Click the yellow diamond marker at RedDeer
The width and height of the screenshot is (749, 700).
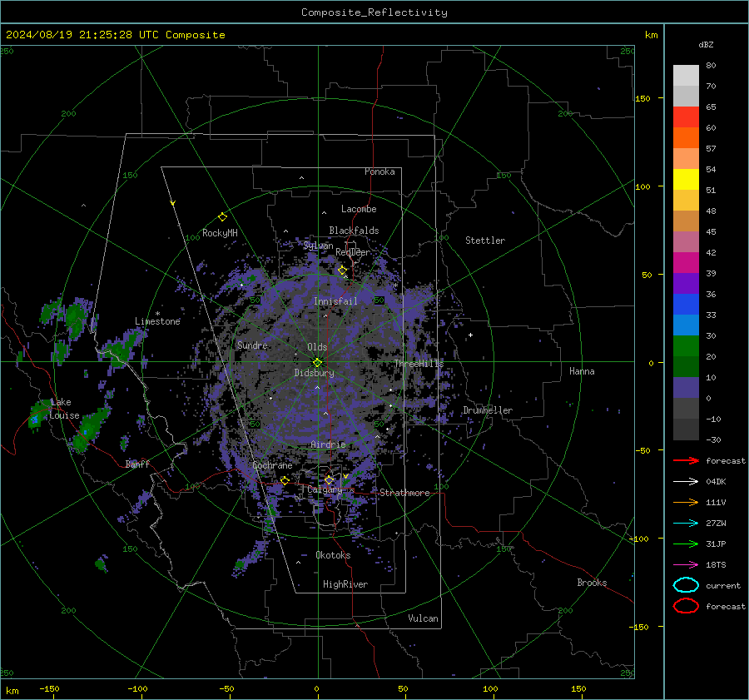(342, 271)
